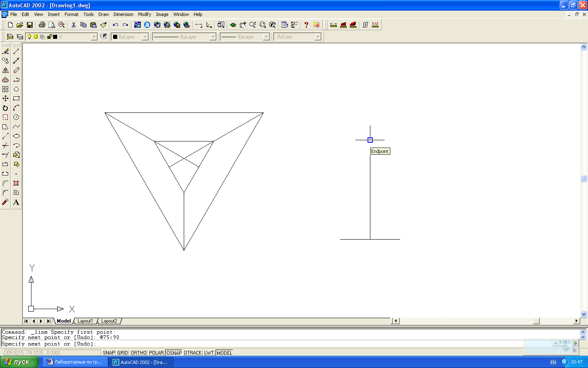Open the Format menu
Screen dimensions: 588x368
click(x=71, y=14)
